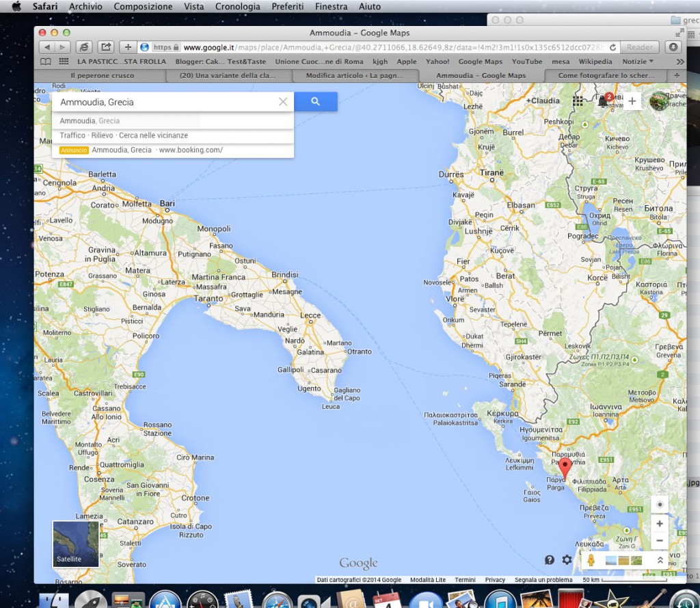Screen dimensions: 700x608
Task: Click the Google account profile picture
Action: point(659,101)
